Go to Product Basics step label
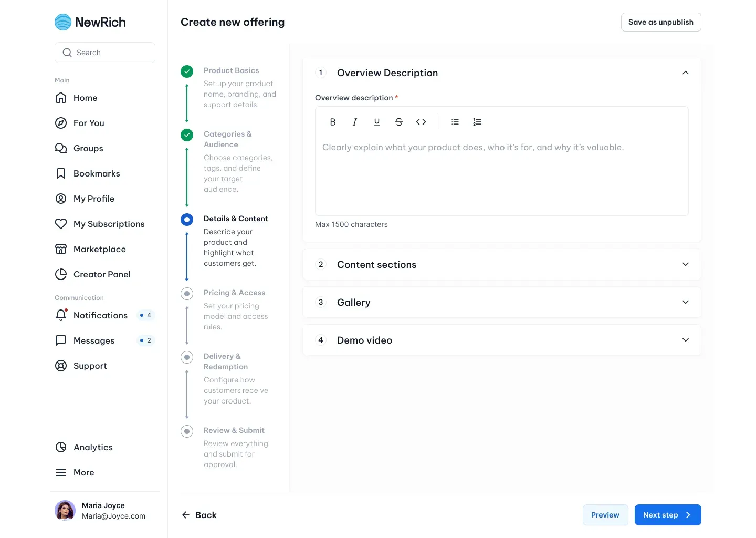The height and width of the screenshot is (538, 756). coord(231,70)
